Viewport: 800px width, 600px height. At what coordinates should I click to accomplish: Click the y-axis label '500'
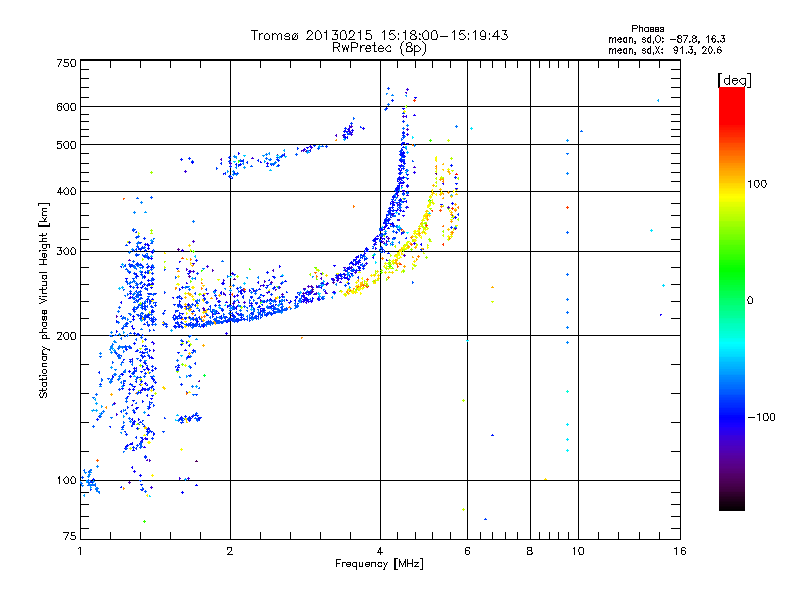[66, 145]
